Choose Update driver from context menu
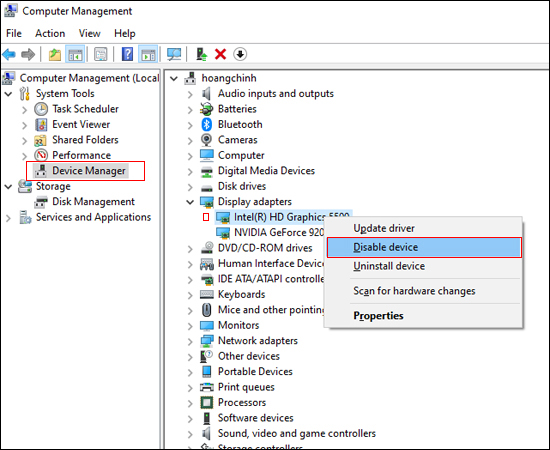Viewport: 550px width, 450px height. [x=424, y=228]
